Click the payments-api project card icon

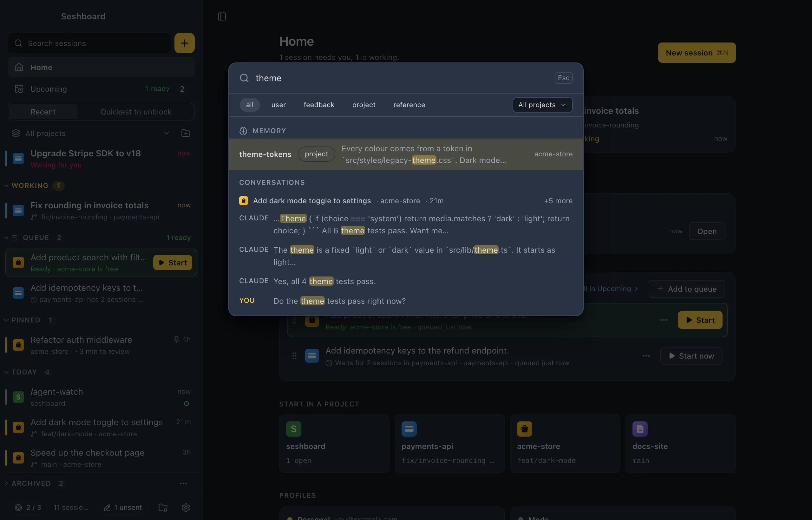pos(409,429)
